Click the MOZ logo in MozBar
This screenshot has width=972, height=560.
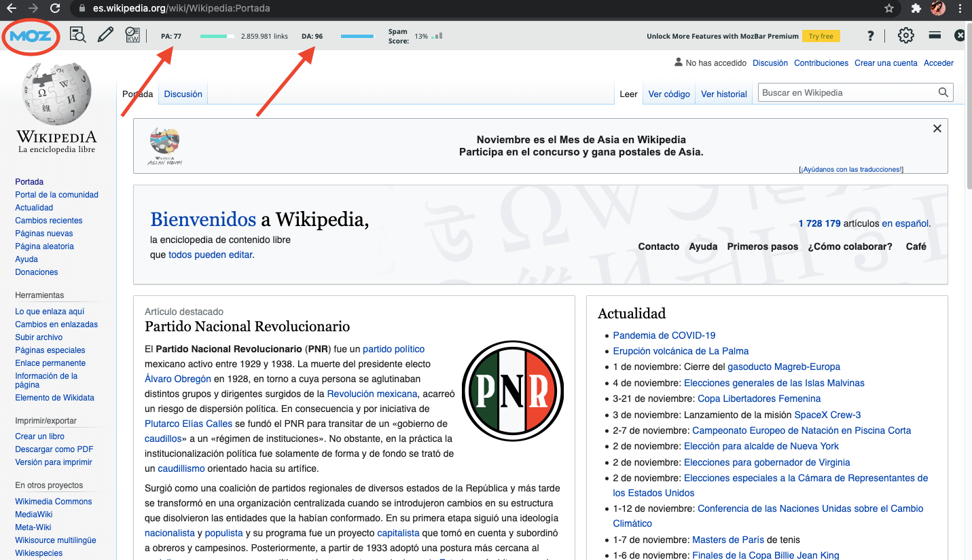[31, 36]
